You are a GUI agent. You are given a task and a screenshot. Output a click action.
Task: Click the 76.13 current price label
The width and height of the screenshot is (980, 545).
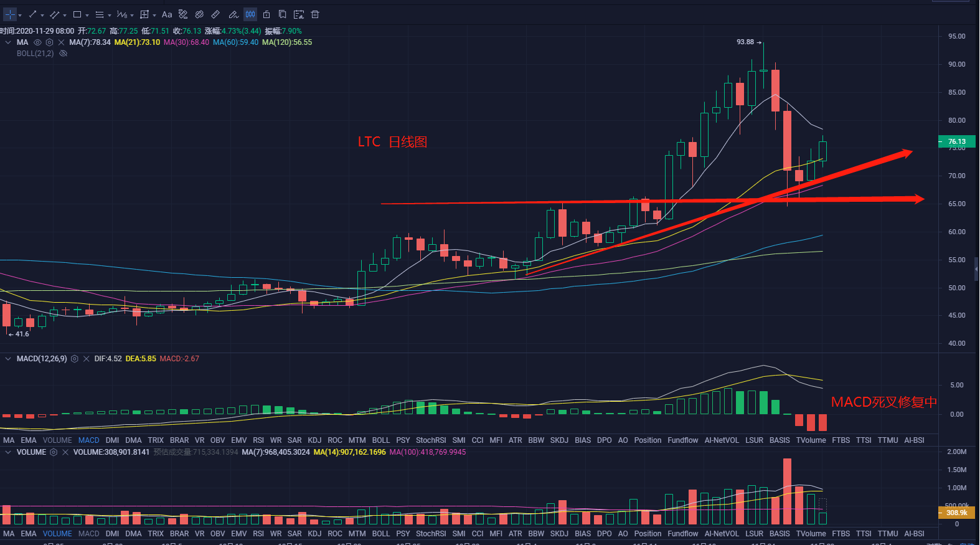point(957,141)
